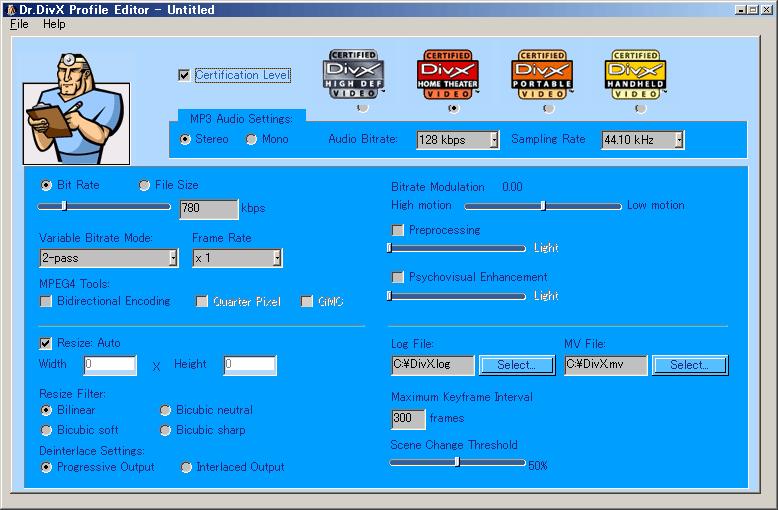Enable the Preprocessing checkbox
Viewport: 778px width, 510px height.
[x=397, y=230]
